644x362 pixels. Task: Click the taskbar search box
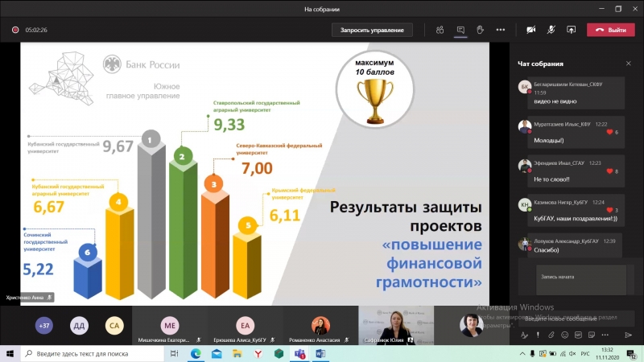point(93,353)
